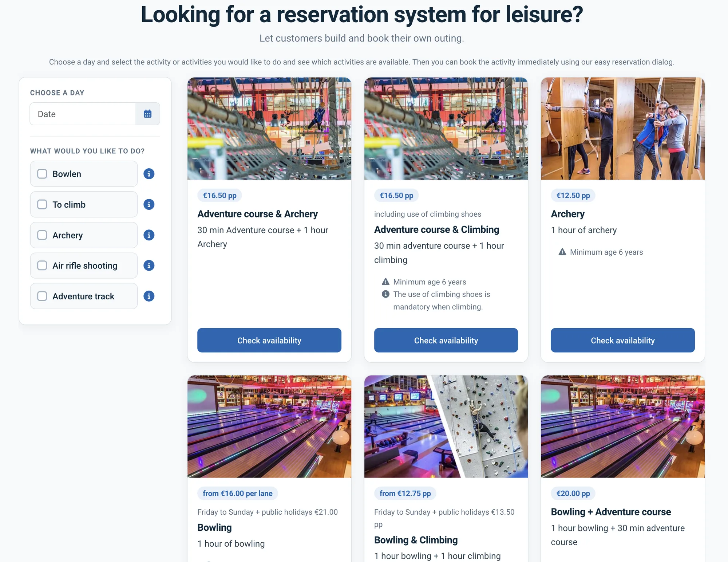Check availability for Adventure course & Archery
728x562 pixels.
(x=269, y=340)
